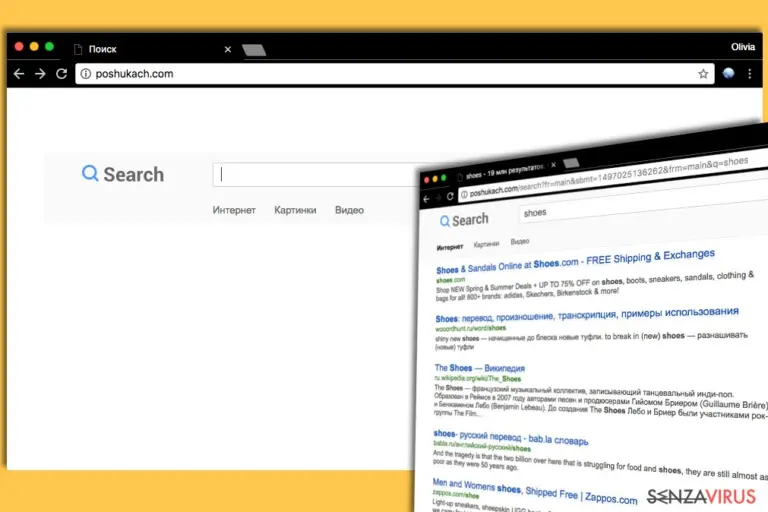Open new tab in the tilted results window
The width and height of the screenshot is (768, 512).
tap(571, 163)
